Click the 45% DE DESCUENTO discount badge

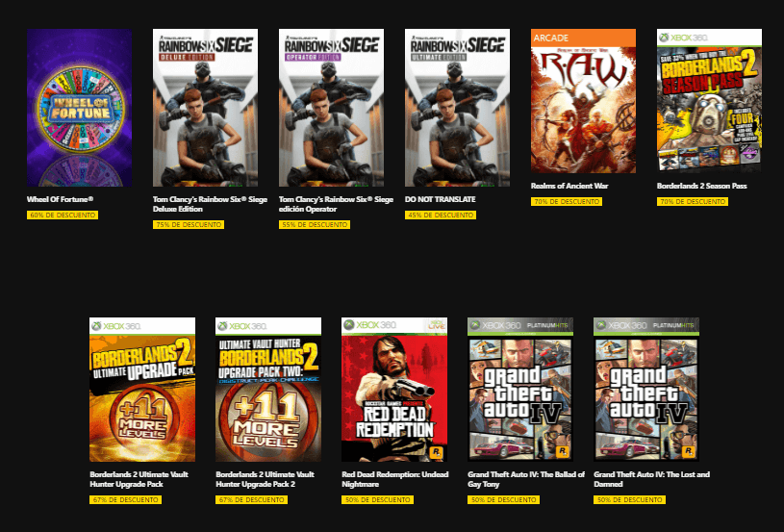[441, 215]
